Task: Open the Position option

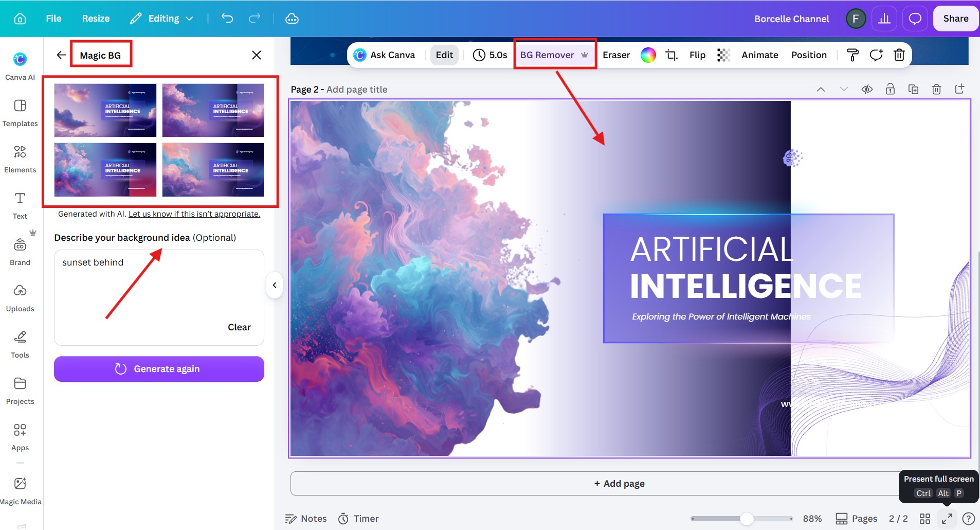Action: tap(809, 55)
